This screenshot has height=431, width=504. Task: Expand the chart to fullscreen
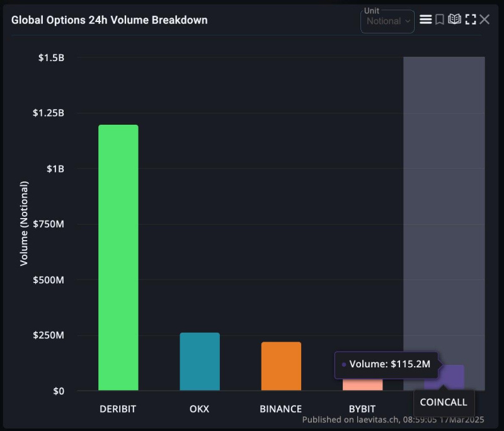coord(471,20)
